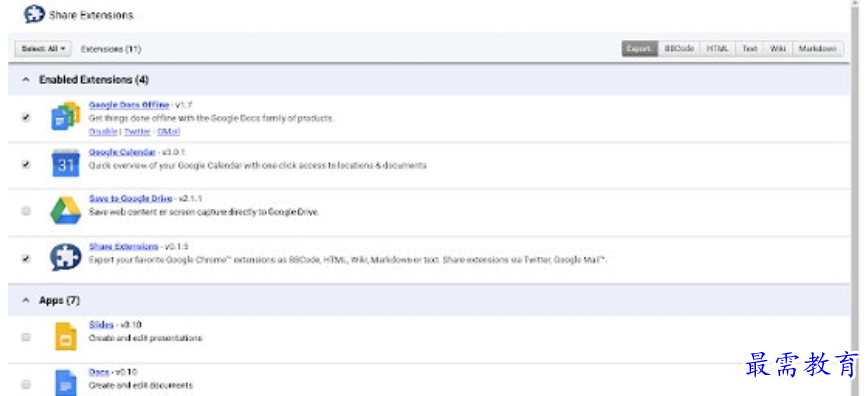
Task: Uncheck the Google Calendar checkbox
Action: (26, 164)
